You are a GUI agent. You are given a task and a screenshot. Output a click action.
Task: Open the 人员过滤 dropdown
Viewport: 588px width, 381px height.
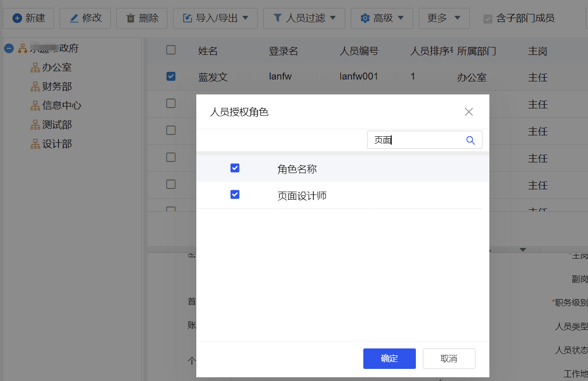[x=304, y=18]
